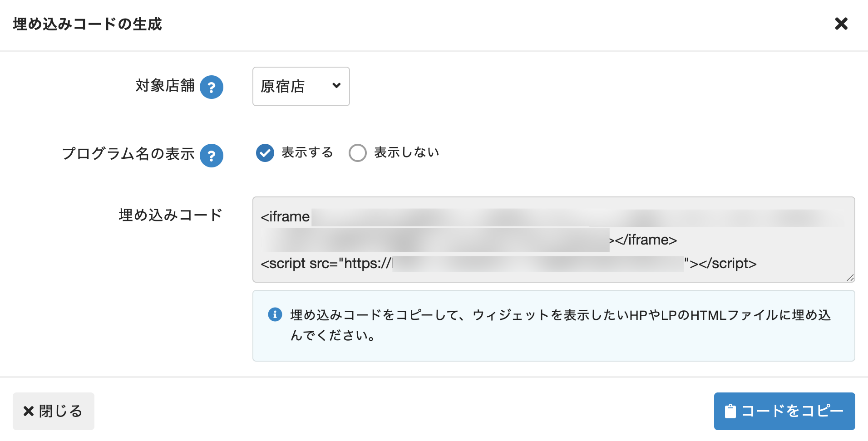Click the 対象店舗 field label

point(165,85)
